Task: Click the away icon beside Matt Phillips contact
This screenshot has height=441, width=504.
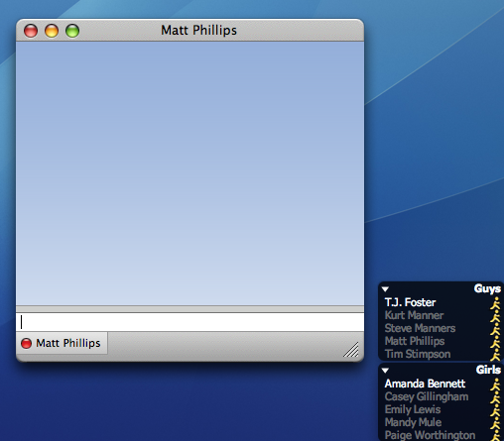Action: click(495, 342)
